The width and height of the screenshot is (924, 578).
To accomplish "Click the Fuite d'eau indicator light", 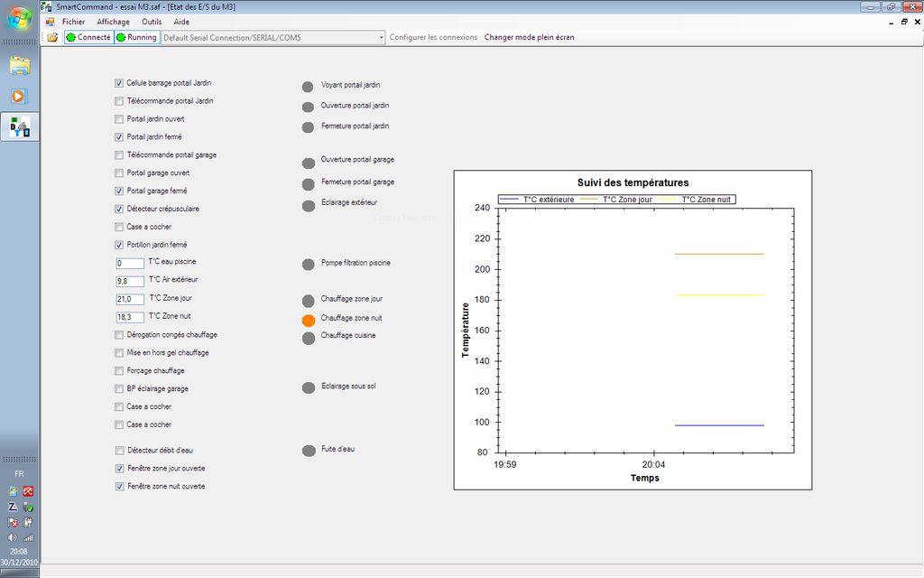I will point(308,451).
